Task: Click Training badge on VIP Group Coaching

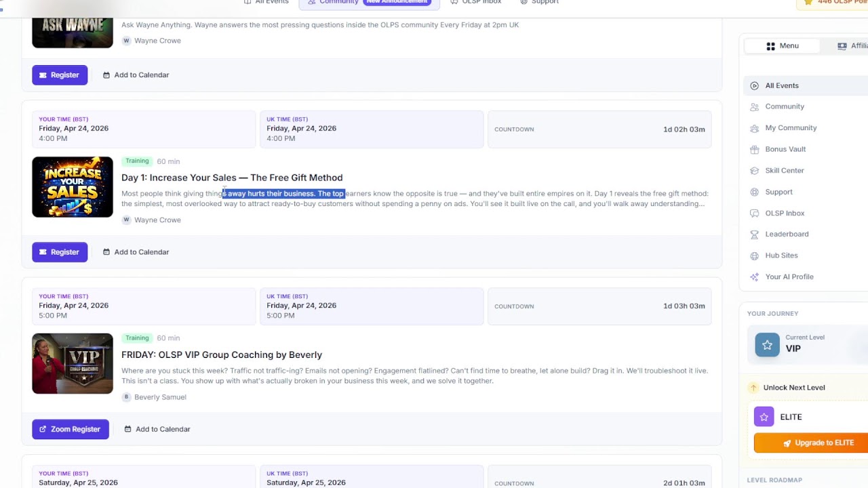Action: click(x=137, y=338)
